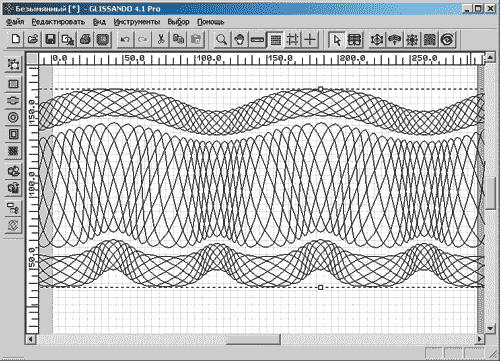The height and width of the screenshot is (361, 500).
Task: Select the magnifier zoom tool
Action: point(222,40)
